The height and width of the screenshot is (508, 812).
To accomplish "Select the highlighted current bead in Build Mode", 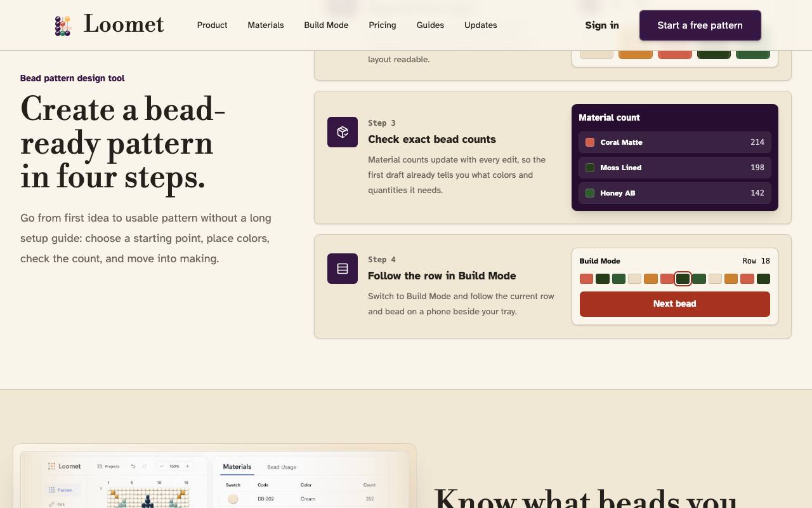I will (683, 279).
